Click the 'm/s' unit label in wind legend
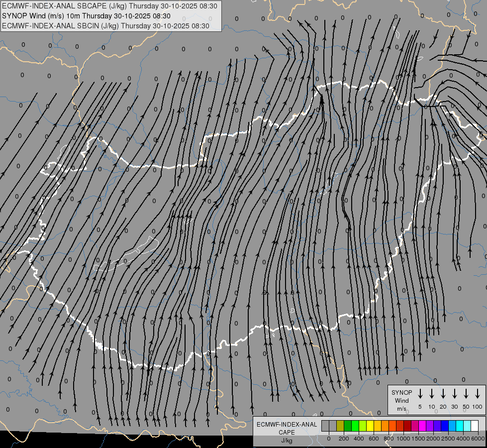487x448 pixels. pos(401,409)
